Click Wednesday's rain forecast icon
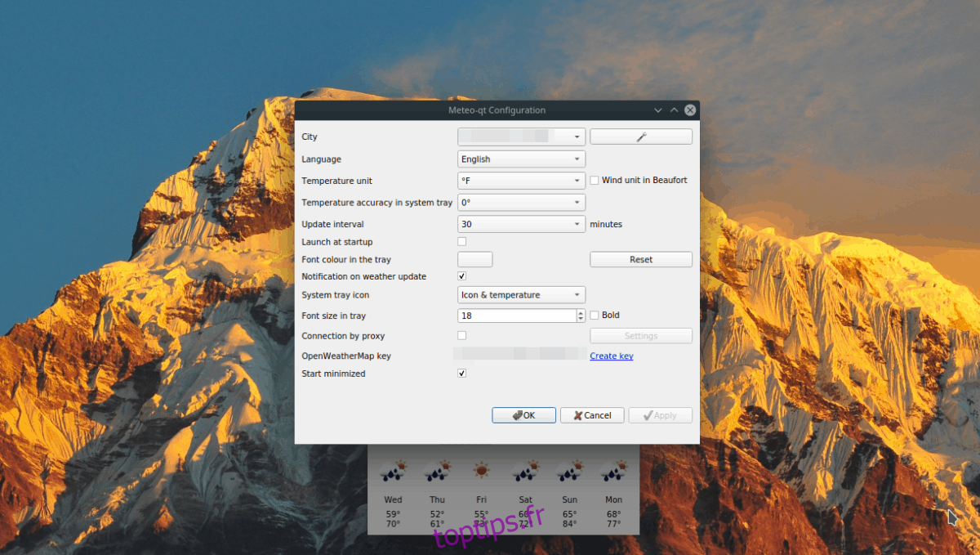This screenshot has width=980, height=555. click(393, 471)
